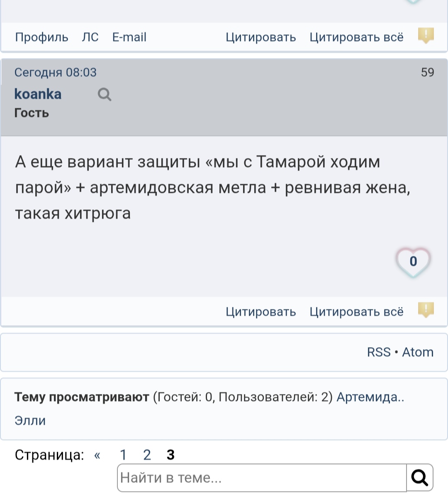
Task: Open the profile of user koanka
Action: [38, 94]
